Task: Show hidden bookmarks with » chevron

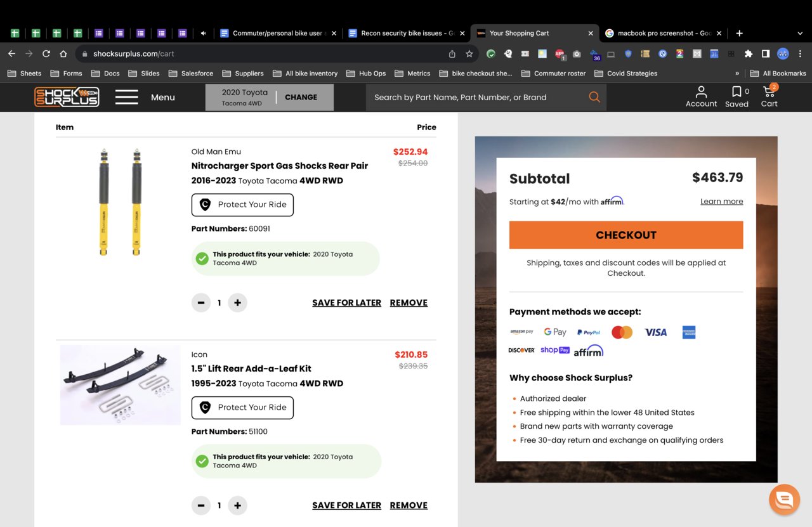Action: (x=737, y=74)
